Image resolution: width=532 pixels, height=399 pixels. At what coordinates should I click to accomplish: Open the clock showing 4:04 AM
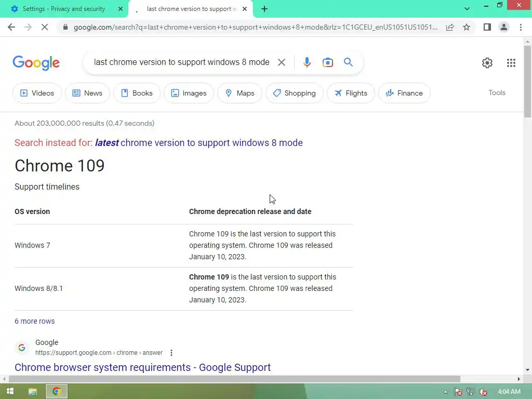pos(509,392)
